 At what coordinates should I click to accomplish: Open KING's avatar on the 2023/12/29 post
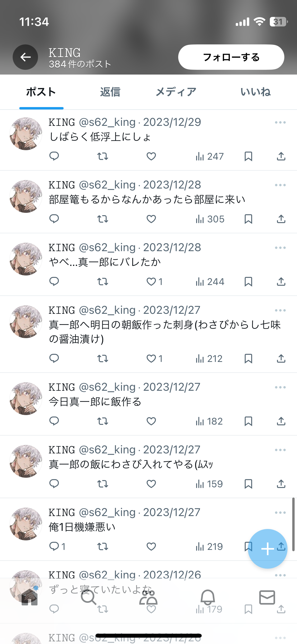(26, 134)
